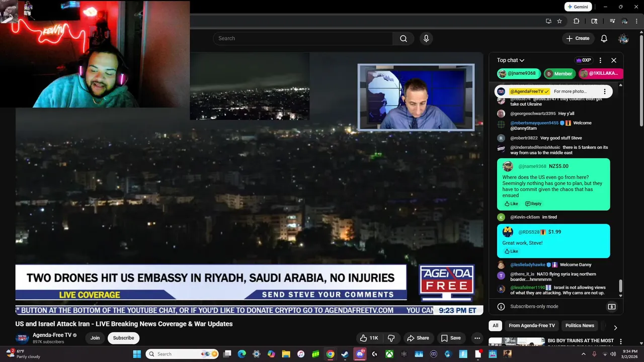Click the Create button

click(578, 38)
